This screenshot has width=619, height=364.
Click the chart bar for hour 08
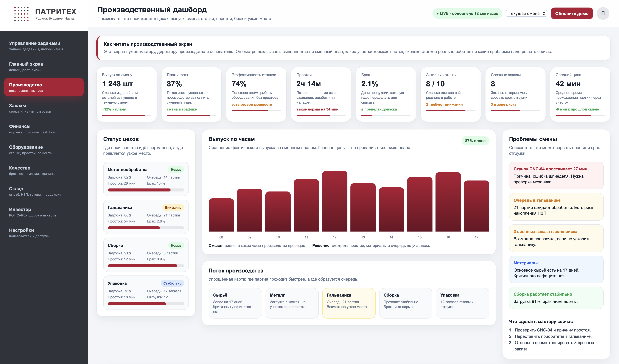tap(221, 215)
